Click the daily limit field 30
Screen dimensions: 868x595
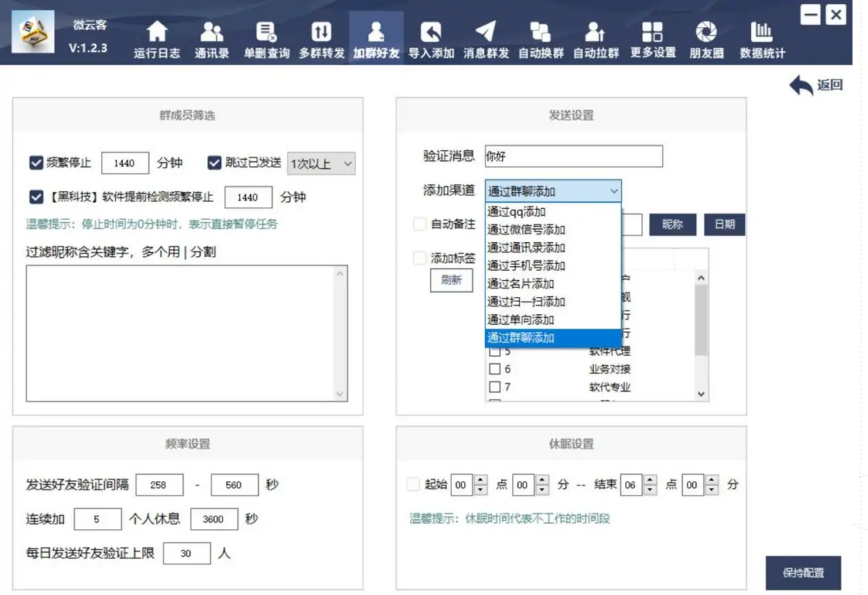186,553
